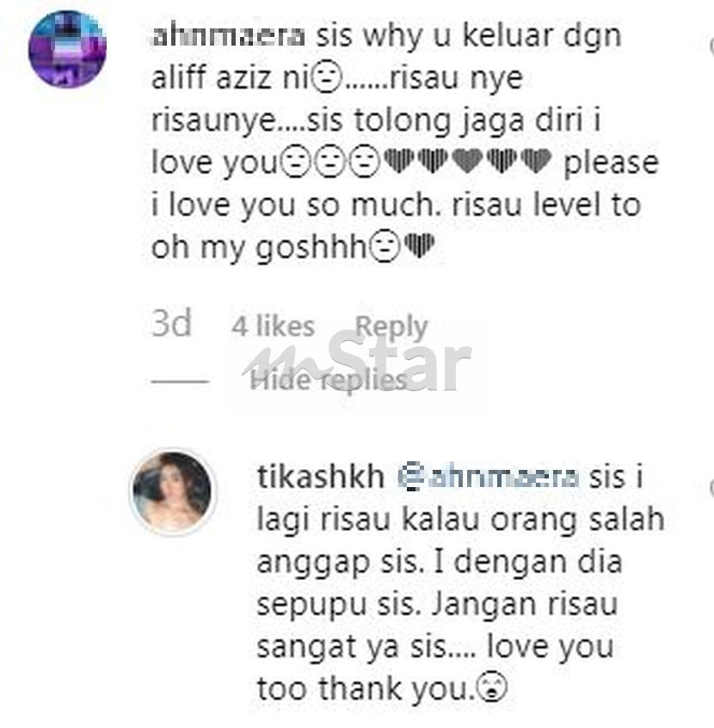The height and width of the screenshot is (728, 714).
Task: Click the row of five heart emojis
Action: point(468,161)
